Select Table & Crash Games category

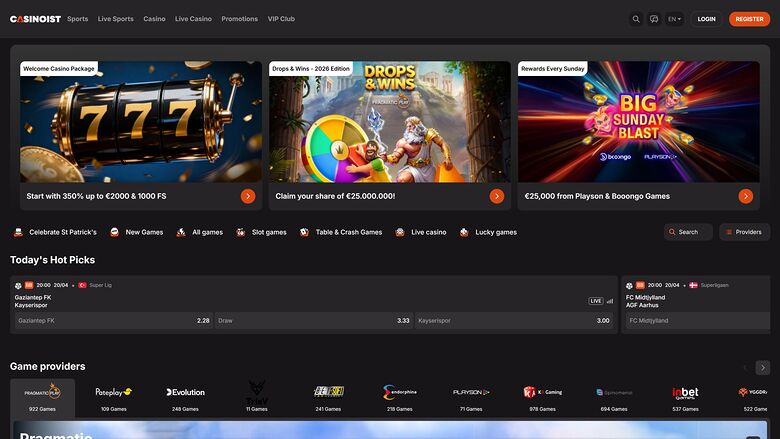coord(341,232)
